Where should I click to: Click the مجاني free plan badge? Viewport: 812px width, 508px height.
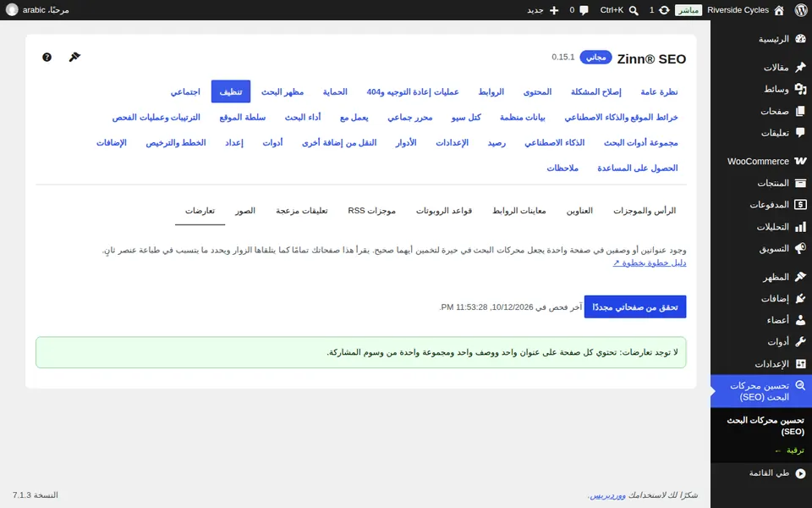(596, 57)
